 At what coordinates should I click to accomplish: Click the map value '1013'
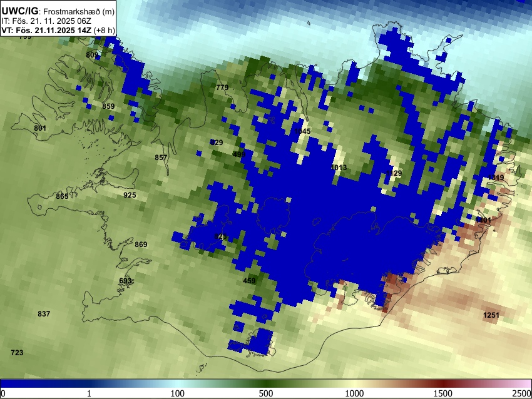click(339, 167)
